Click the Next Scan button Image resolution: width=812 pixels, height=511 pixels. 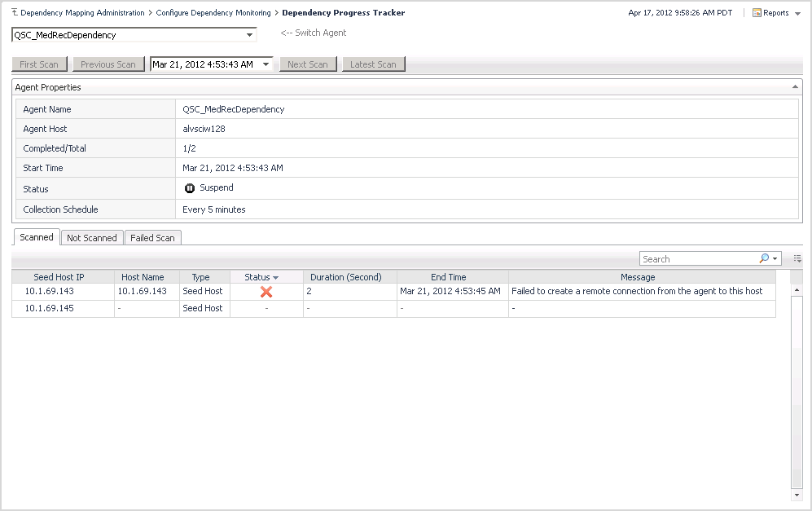(x=308, y=64)
